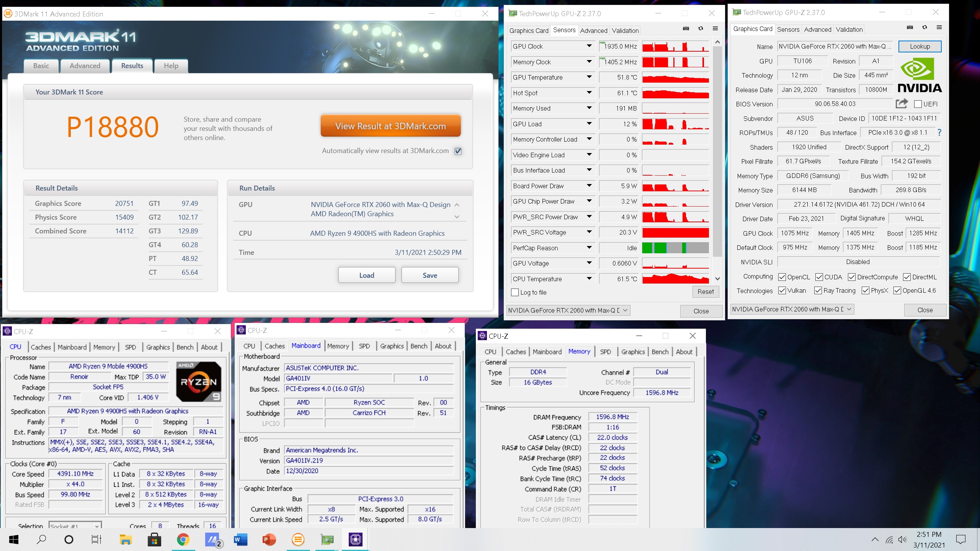Click Lookup button in GPU-Z
980x551 pixels.
(920, 46)
